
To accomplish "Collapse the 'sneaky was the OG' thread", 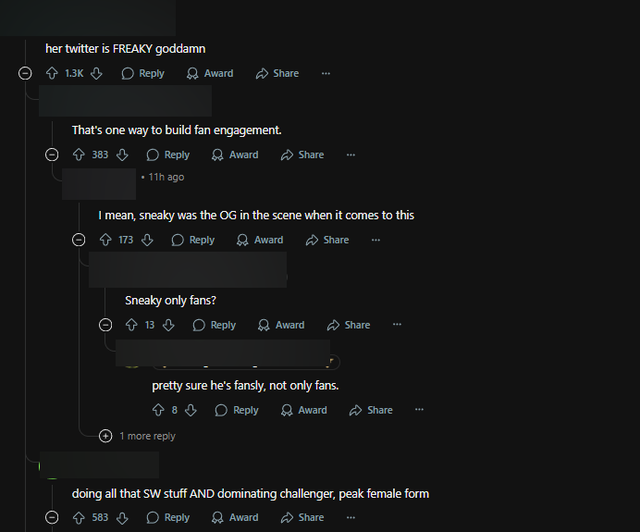I will click(x=78, y=240).
